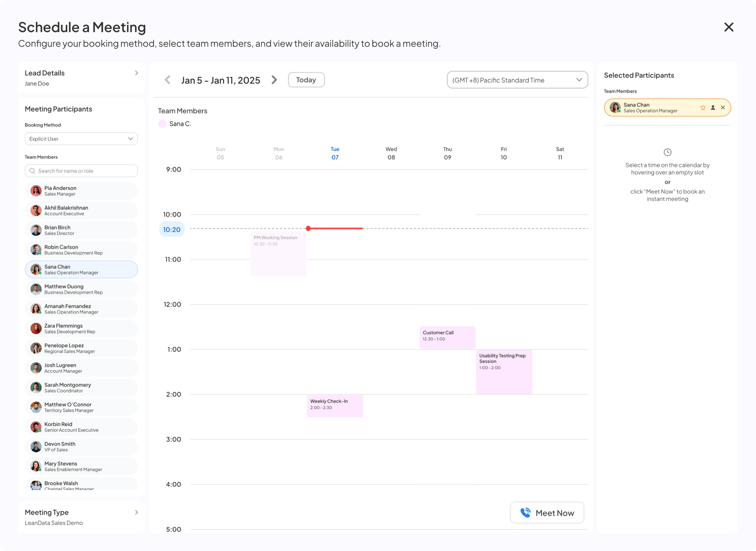Open the PM Working Session event
756x551 pixels.
pos(279,254)
